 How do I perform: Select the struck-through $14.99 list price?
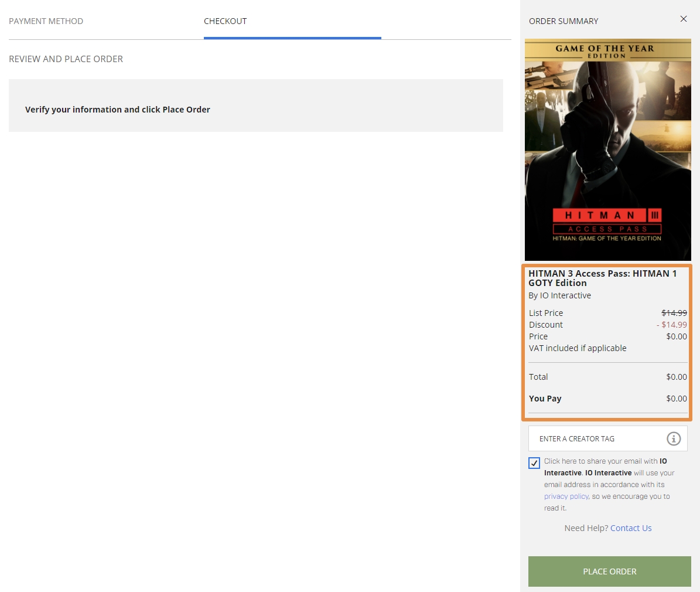pos(674,313)
